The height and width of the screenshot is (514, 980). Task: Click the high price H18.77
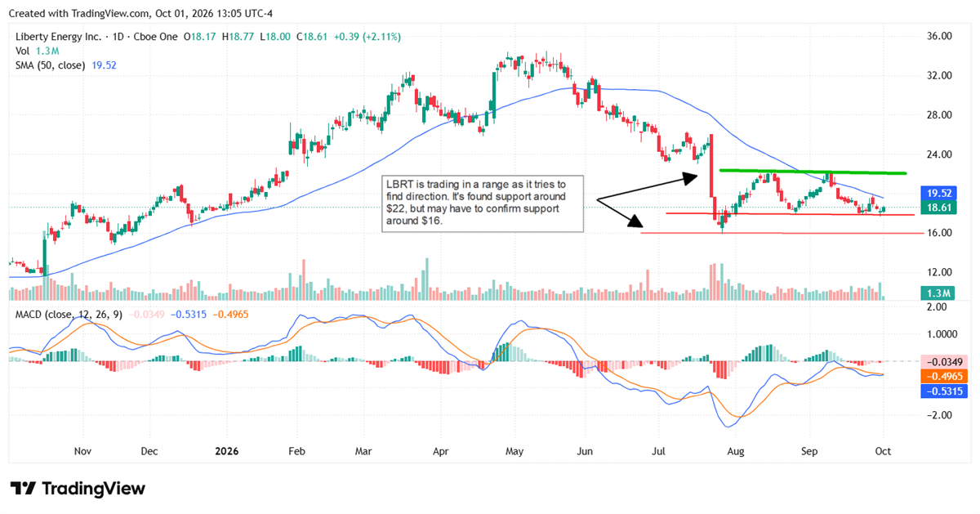tap(237, 37)
